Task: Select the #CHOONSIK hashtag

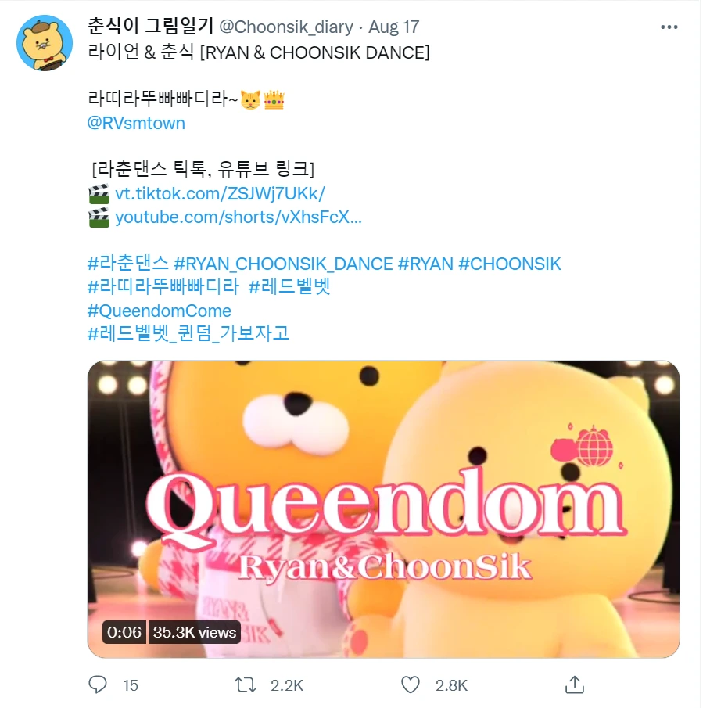Action: [510, 264]
